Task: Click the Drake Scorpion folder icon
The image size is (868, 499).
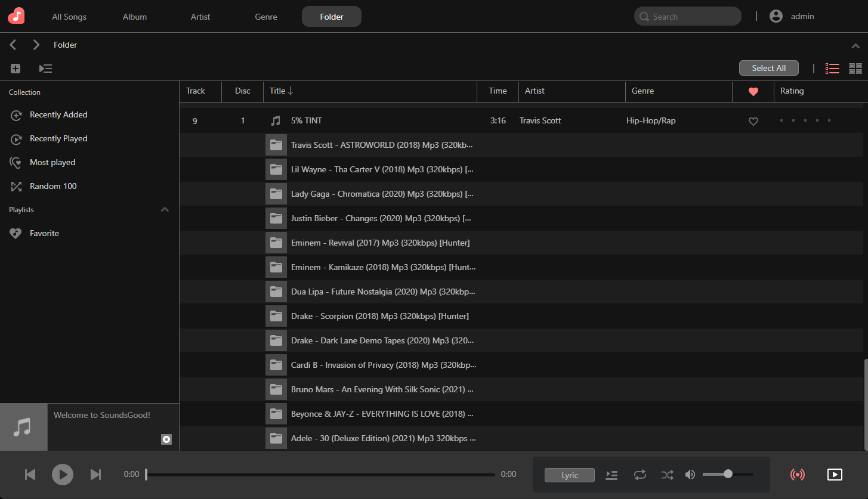Action: 276,316
